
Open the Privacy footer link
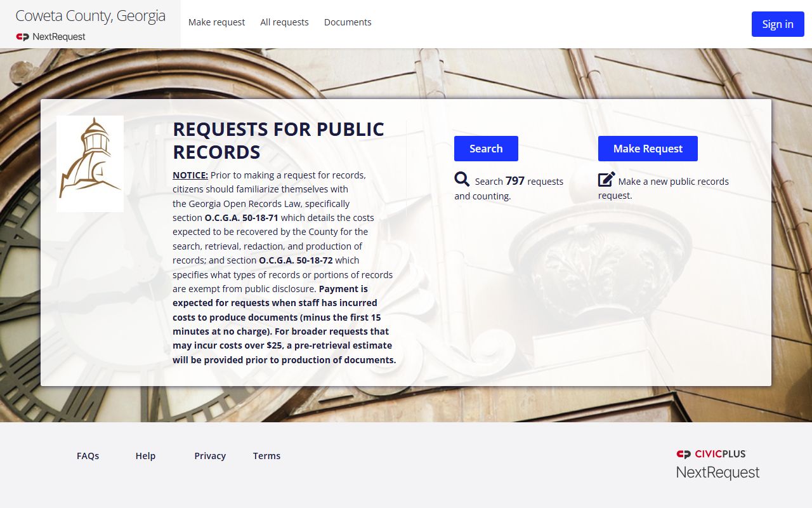click(210, 456)
